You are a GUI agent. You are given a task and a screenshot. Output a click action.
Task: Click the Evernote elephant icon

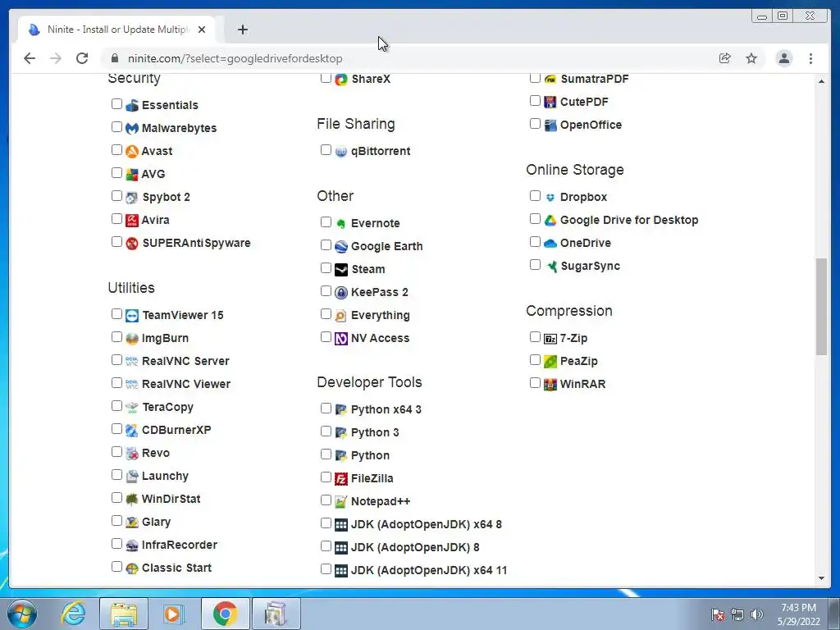341,223
